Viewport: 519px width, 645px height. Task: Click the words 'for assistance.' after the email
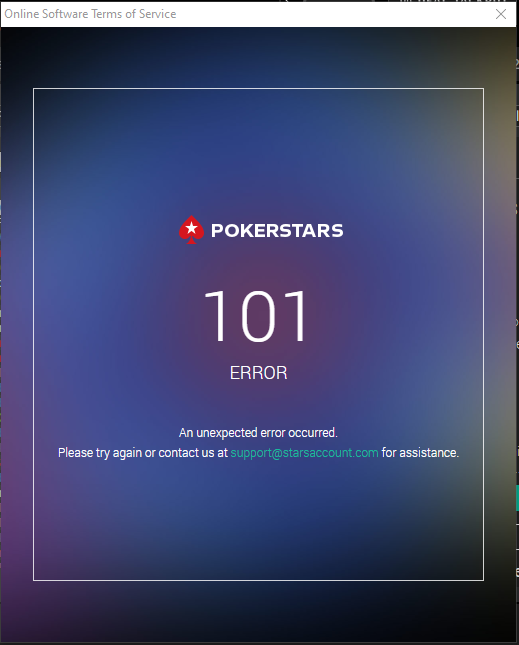[420, 453]
